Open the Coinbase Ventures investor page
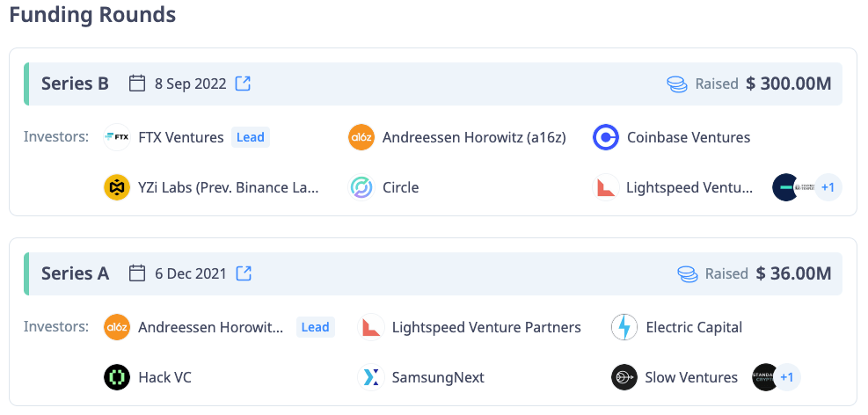868x415 pixels. (x=689, y=137)
